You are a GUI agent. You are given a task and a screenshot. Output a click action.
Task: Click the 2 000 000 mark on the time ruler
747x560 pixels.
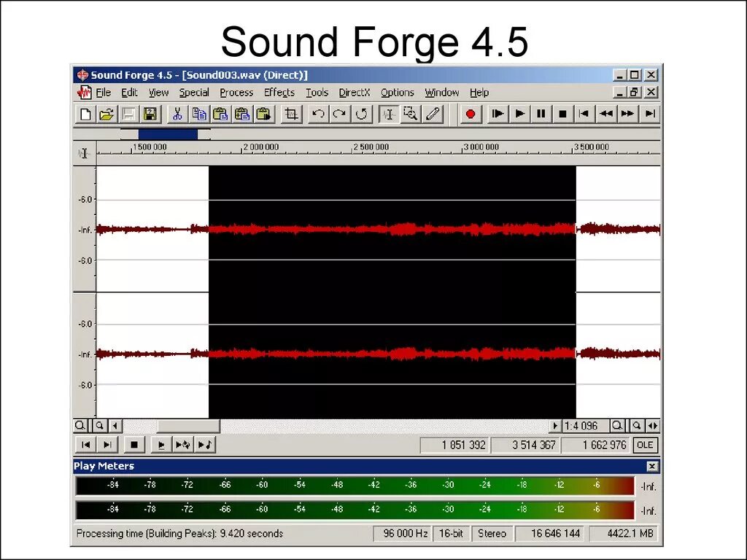coord(260,147)
